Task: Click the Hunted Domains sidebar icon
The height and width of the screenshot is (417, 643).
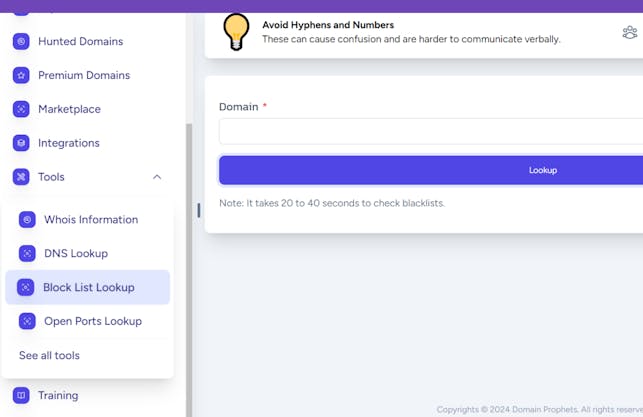Action: [x=21, y=42]
